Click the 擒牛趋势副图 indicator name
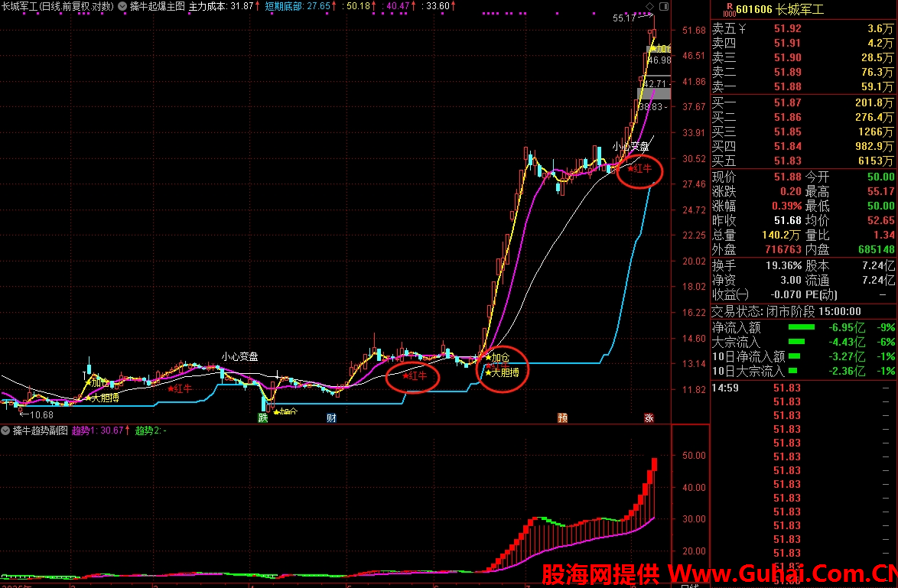The width and height of the screenshot is (898, 588). (x=40, y=430)
